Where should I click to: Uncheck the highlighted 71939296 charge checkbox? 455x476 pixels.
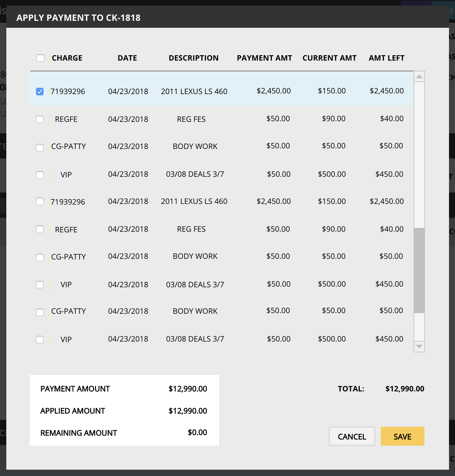[x=40, y=92]
